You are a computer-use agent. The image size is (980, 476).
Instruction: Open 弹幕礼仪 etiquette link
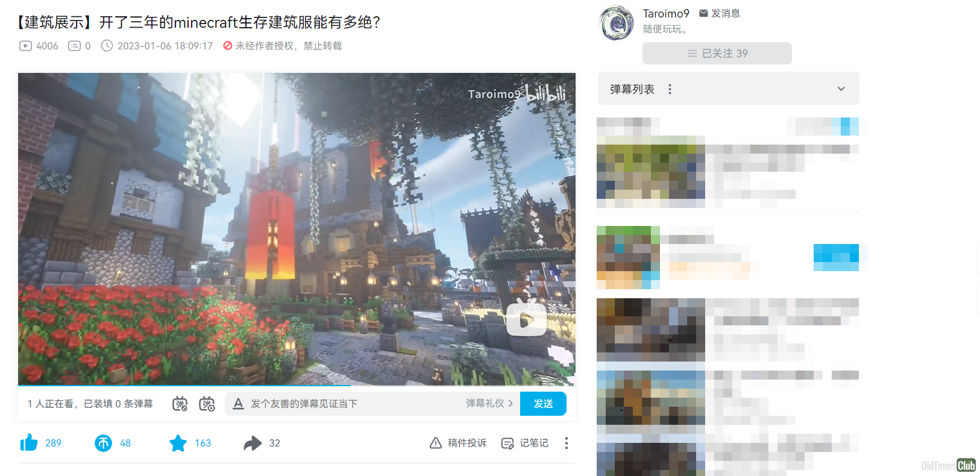point(489,403)
